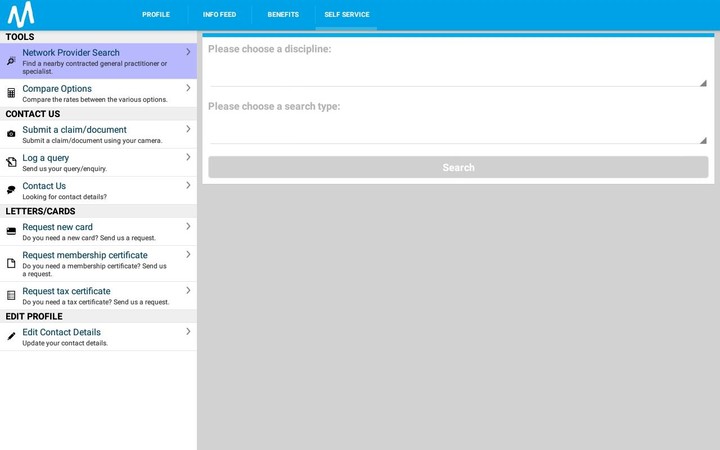Click the CONTACT US section header
The height and width of the screenshot is (450, 720).
(33, 114)
